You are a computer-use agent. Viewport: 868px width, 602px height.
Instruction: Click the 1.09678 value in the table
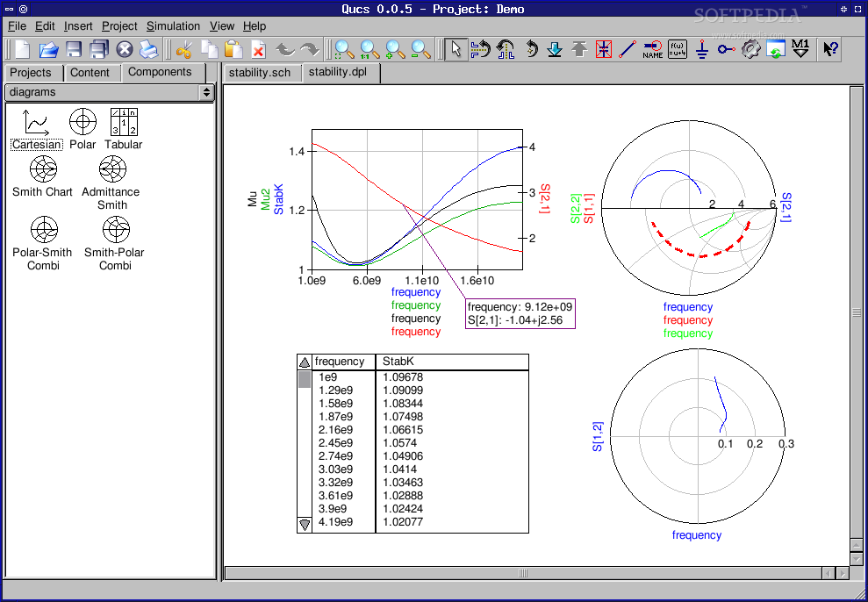[403, 377]
